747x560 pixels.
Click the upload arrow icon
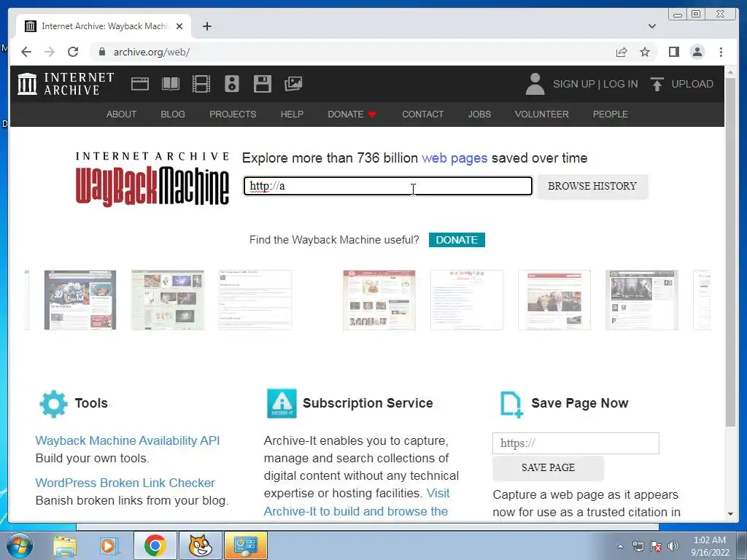(657, 84)
